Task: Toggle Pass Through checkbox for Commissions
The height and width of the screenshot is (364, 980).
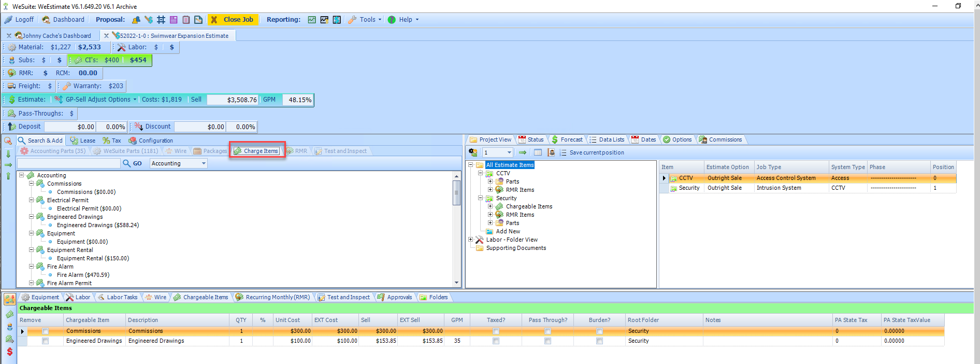Action: tap(548, 331)
